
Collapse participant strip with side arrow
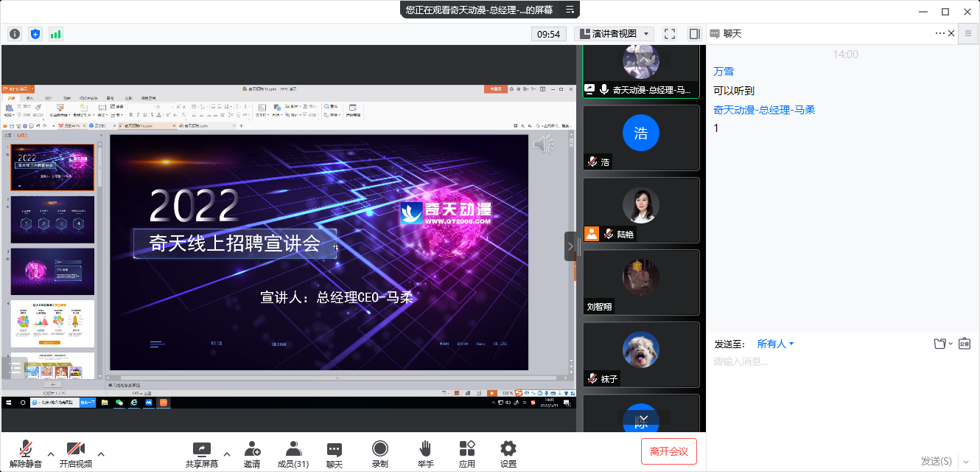[x=570, y=246]
